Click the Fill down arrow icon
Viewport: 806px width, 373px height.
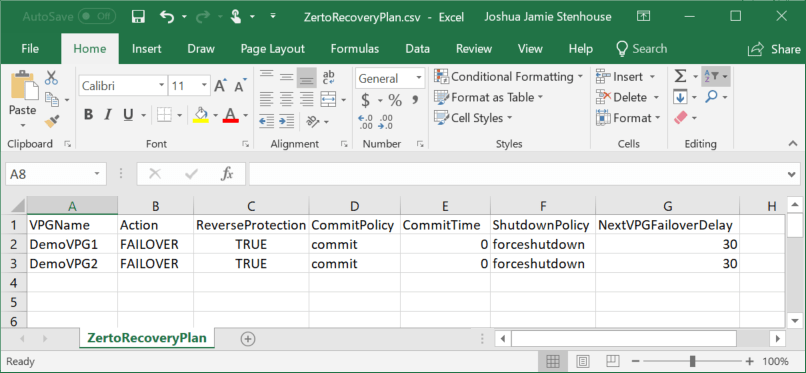click(680, 97)
